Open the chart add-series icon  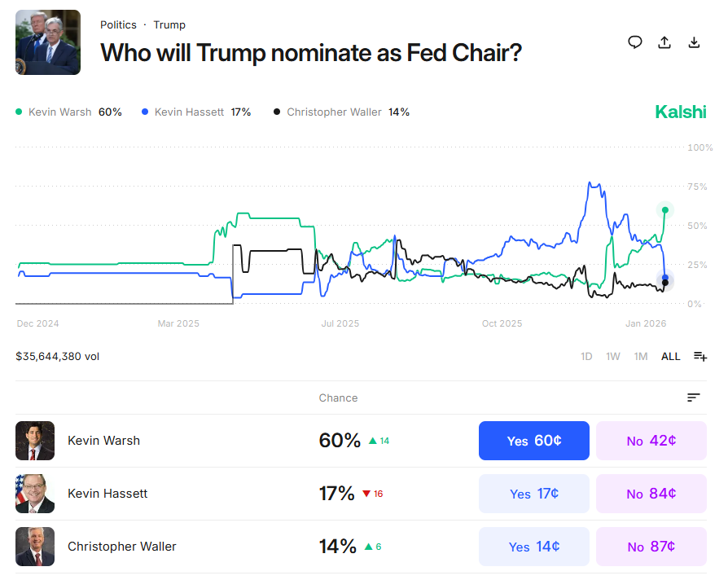(700, 356)
